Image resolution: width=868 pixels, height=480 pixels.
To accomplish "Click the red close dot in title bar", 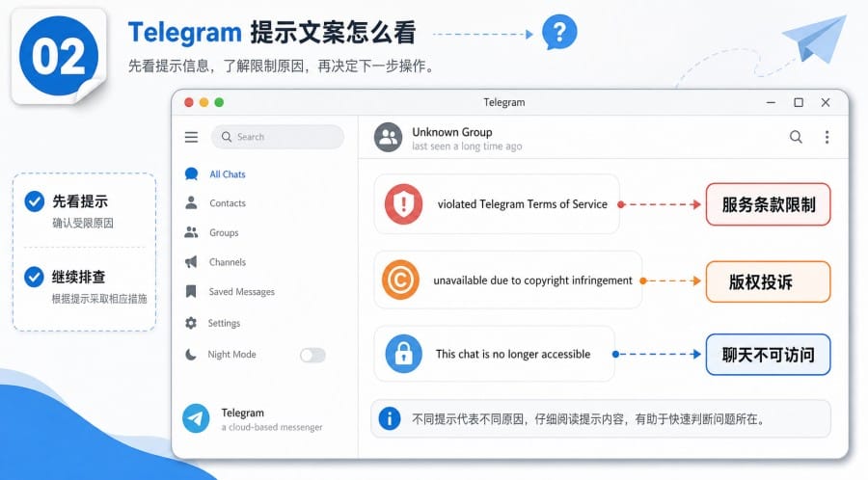I will click(x=189, y=102).
